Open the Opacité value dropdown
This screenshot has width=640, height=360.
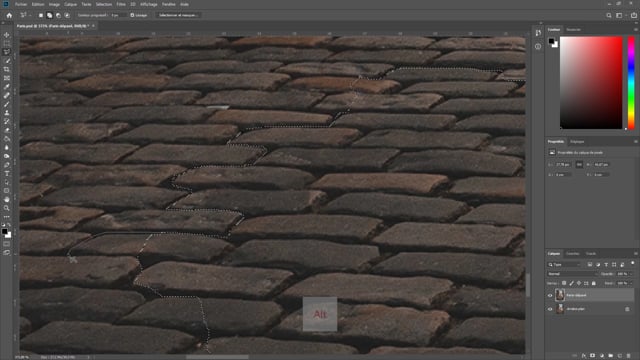click(631, 273)
